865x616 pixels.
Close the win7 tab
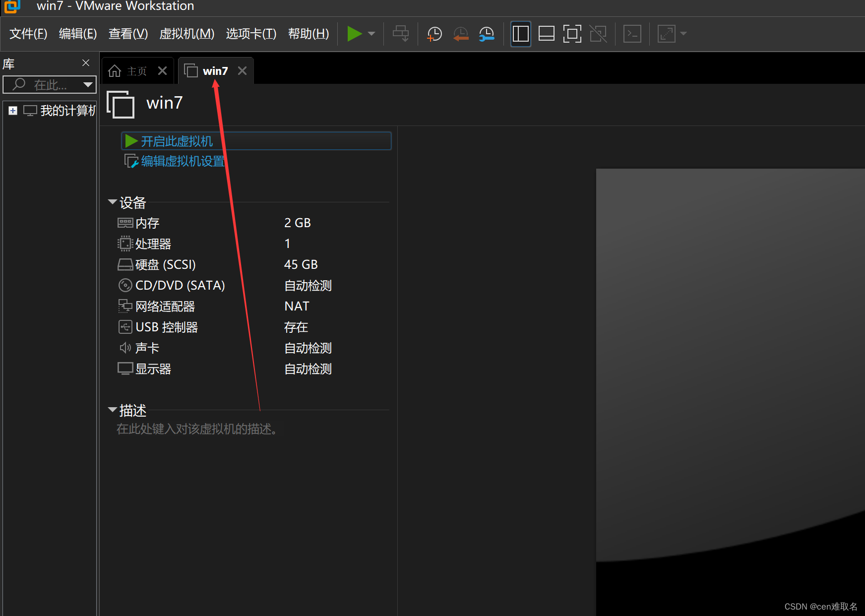[242, 71]
